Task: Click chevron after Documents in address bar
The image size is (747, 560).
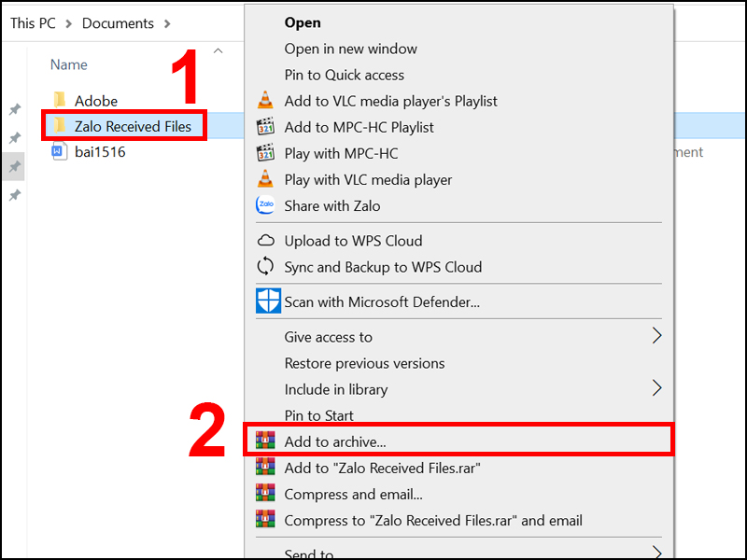Action: click(x=167, y=23)
